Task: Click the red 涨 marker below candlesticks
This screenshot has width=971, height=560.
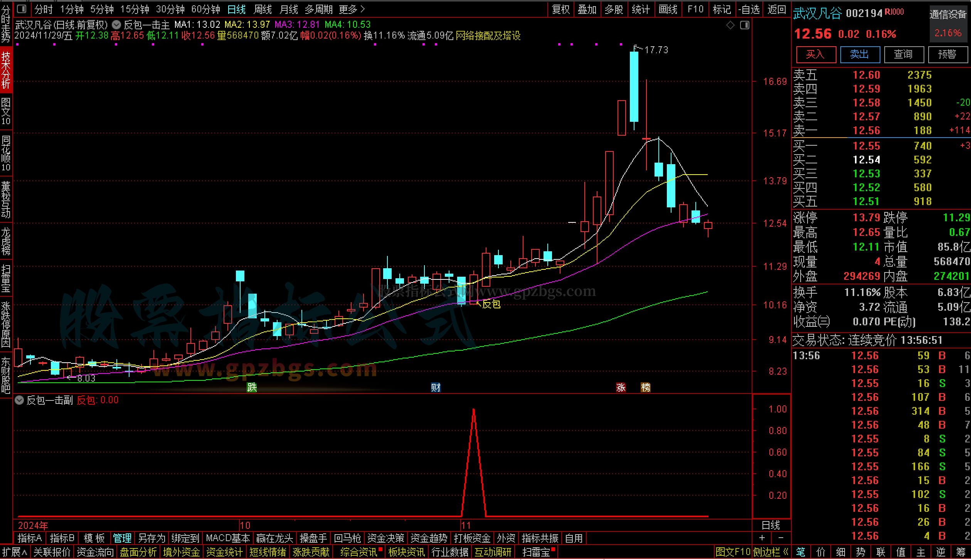Action: (621, 387)
